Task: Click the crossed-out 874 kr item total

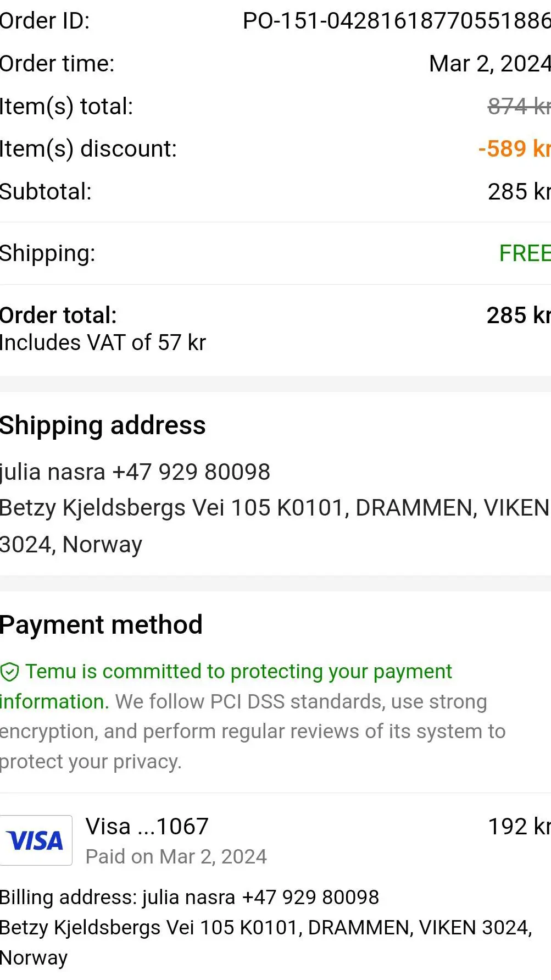Action: click(519, 106)
